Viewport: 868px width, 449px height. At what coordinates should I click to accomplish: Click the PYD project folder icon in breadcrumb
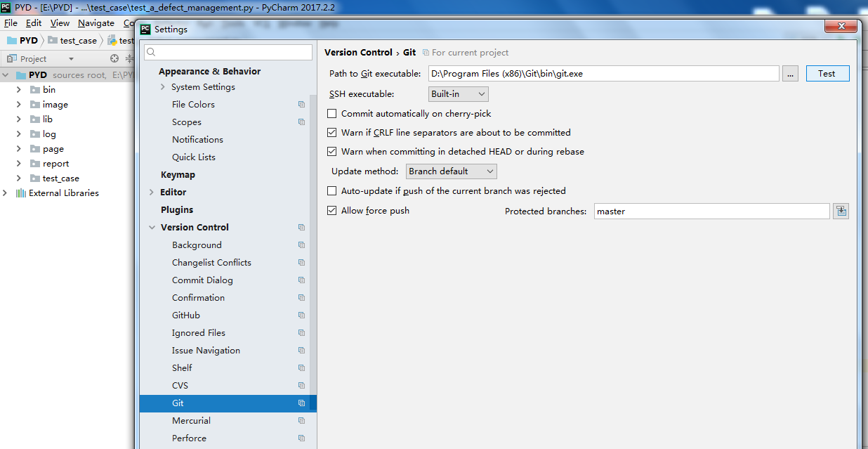11,40
